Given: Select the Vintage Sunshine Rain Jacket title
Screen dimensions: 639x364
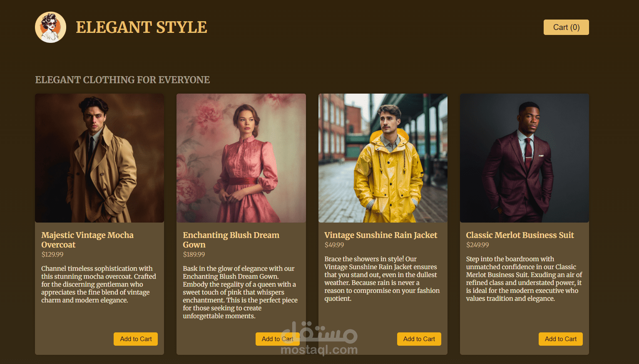Looking at the screenshot, I should pos(380,235).
